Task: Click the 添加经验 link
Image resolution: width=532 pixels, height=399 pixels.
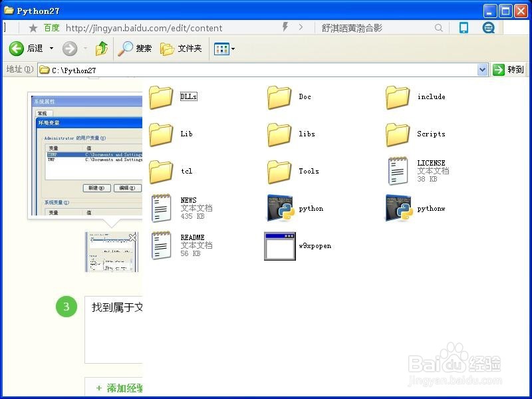Action: [x=118, y=388]
